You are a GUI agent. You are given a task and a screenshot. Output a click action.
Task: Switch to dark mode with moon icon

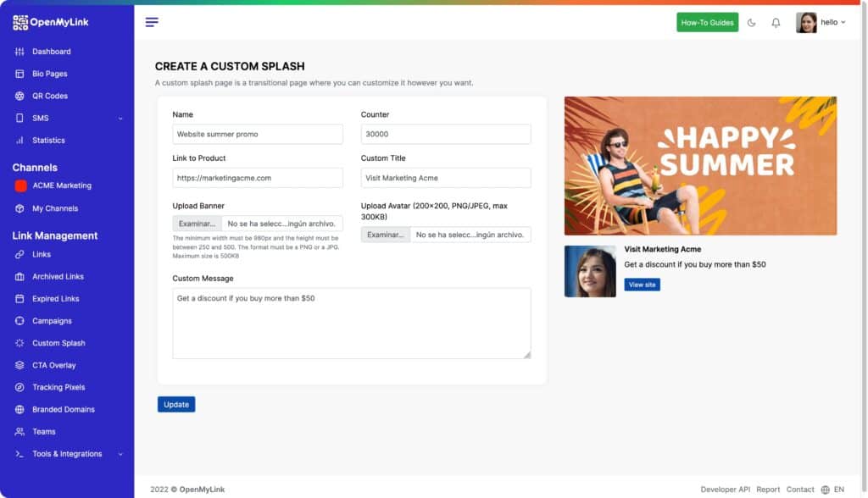pyautogui.click(x=751, y=23)
